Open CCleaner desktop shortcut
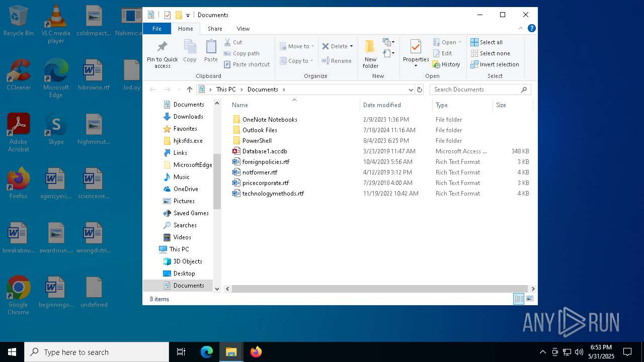This screenshot has height=362, width=644. point(19,74)
